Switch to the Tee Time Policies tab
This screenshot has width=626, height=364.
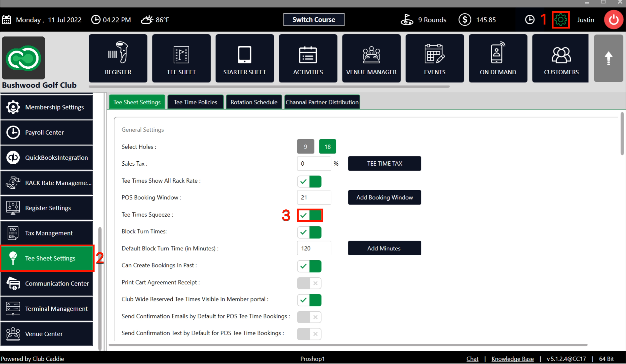click(195, 102)
